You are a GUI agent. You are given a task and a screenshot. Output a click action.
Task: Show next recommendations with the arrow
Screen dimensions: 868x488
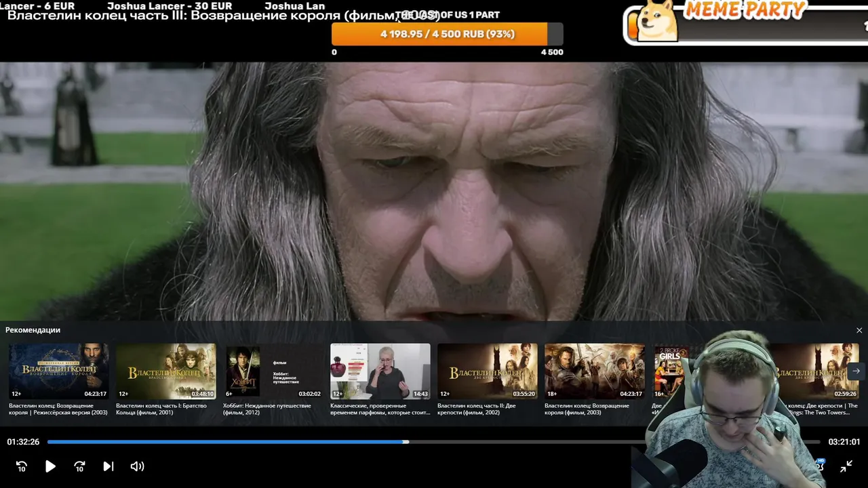coord(856,371)
